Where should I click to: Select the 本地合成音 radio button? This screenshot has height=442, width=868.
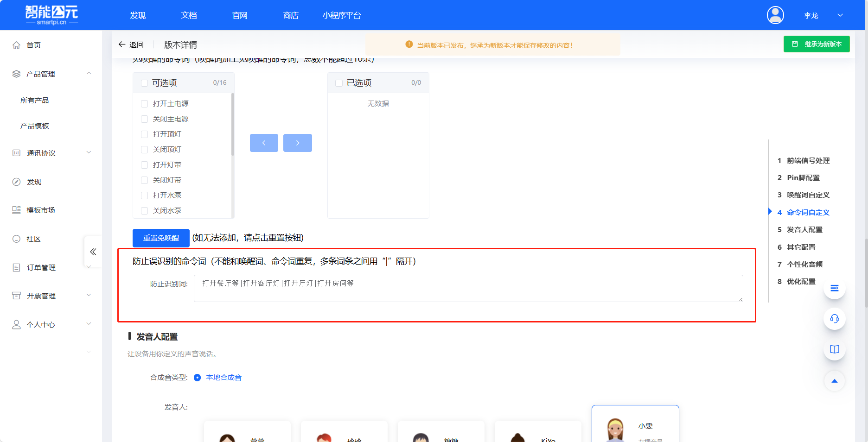click(198, 378)
